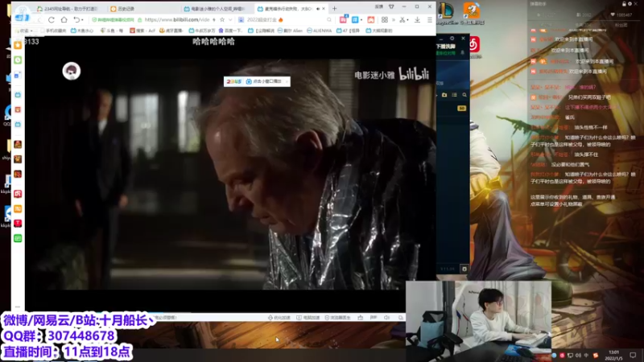
Task: Click the red picture extension icon
Action: [x=371, y=19]
